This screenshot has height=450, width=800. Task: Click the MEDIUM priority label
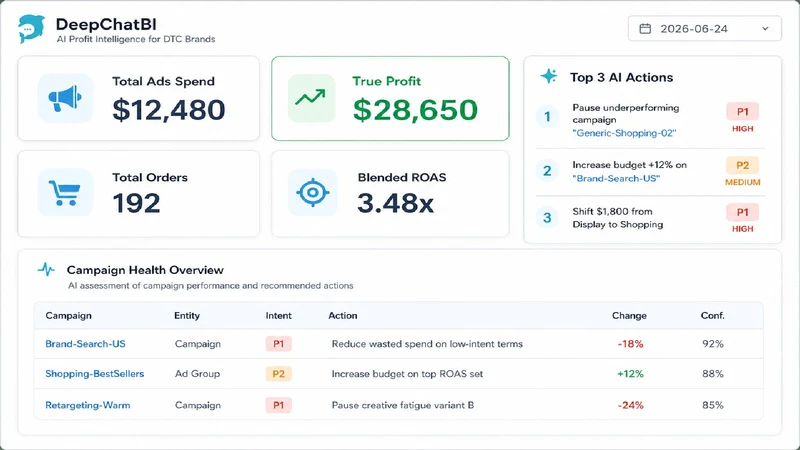pos(742,182)
